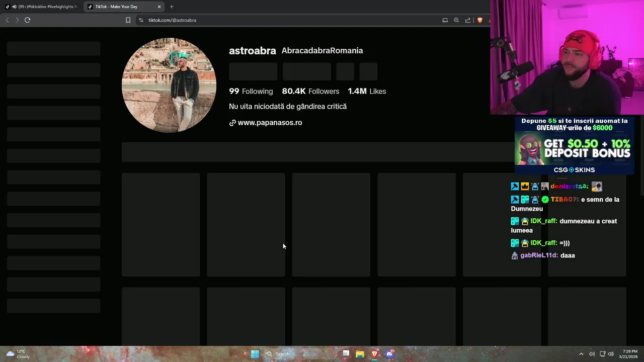Viewport: 644px width, 362px height.
Task: Open a new browser tab with plus button
Action: coord(172,7)
